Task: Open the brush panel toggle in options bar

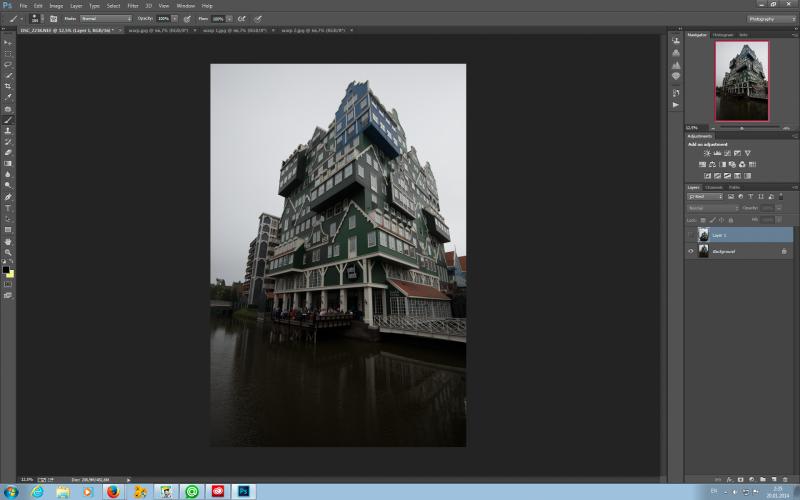Action: pos(54,19)
